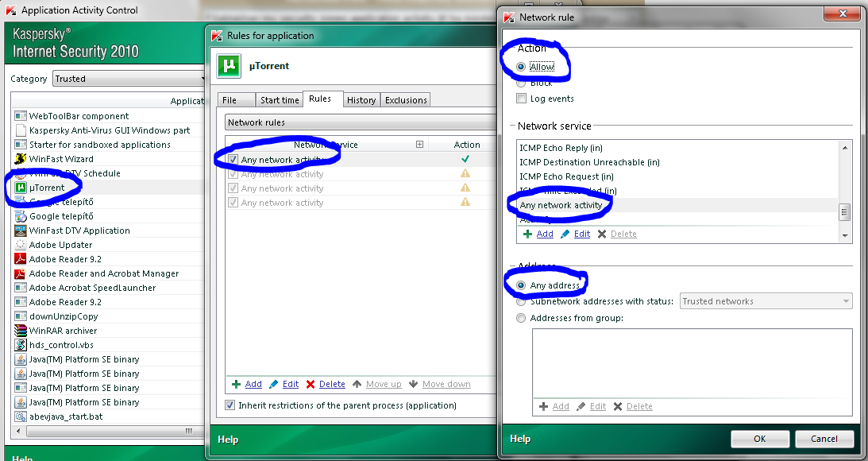Screen dimensions: 868x461
Task: Click Move down link in Rules window
Action: (x=446, y=384)
